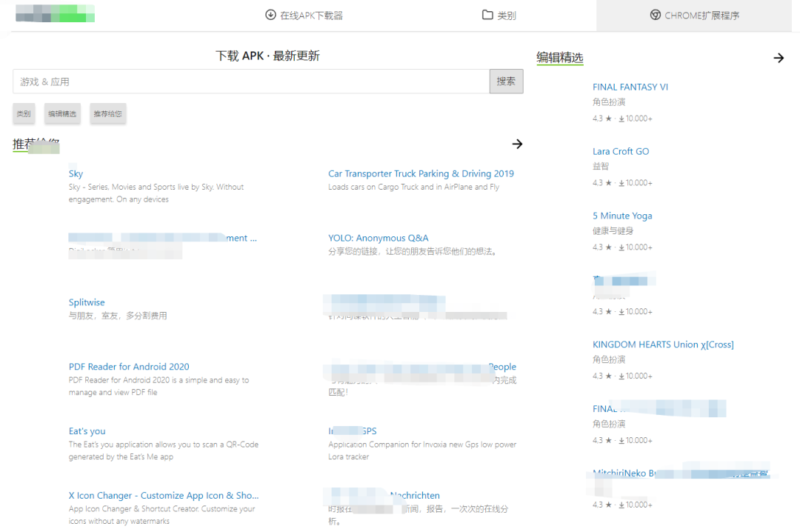The height and width of the screenshot is (532, 800).
Task: Open Lara Croft GO listing
Action: 621,151
